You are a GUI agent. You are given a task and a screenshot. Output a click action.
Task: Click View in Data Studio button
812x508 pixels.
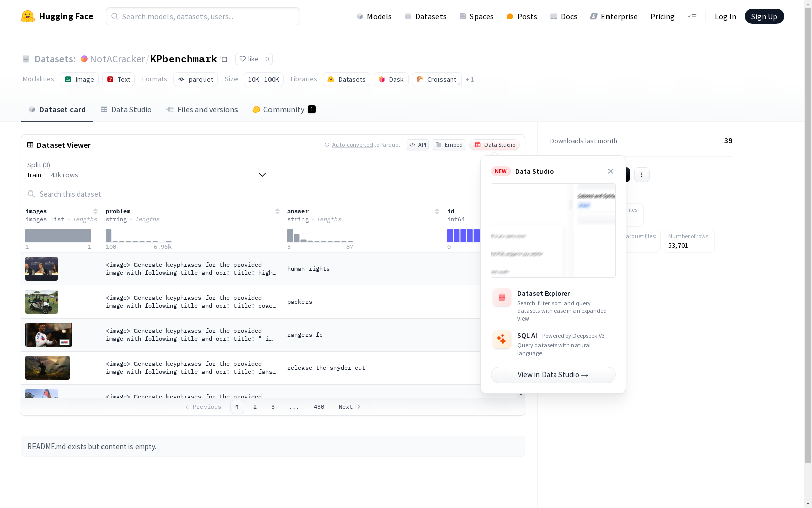coord(553,375)
